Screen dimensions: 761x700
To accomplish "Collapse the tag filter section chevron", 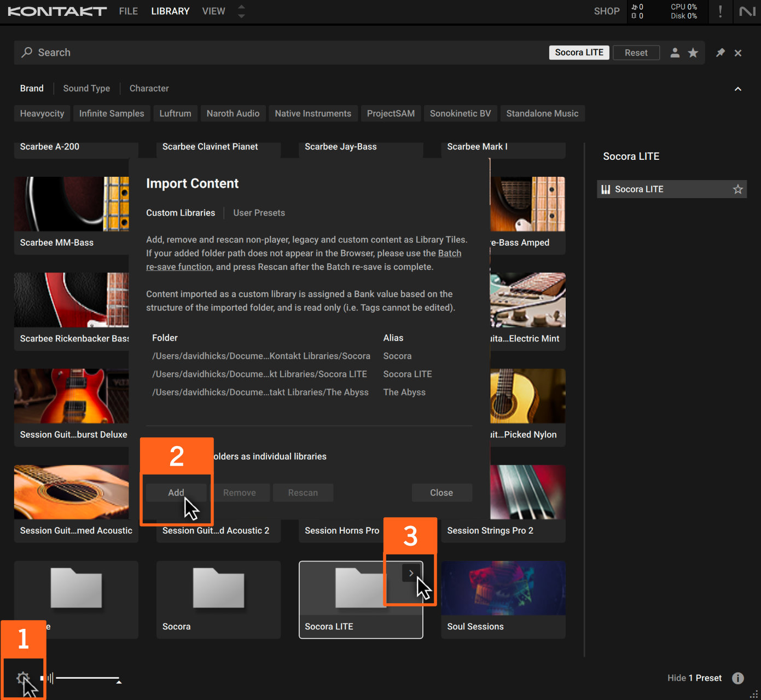I will point(738,89).
